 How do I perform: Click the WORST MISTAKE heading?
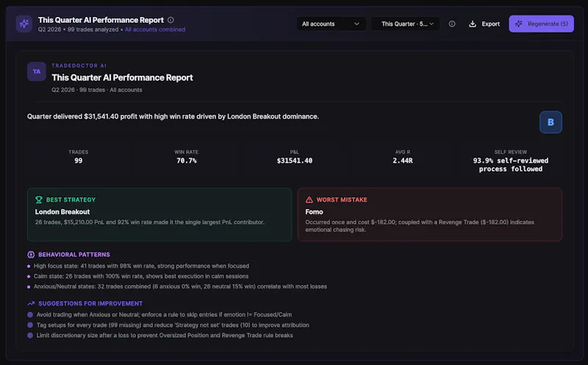point(342,199)
